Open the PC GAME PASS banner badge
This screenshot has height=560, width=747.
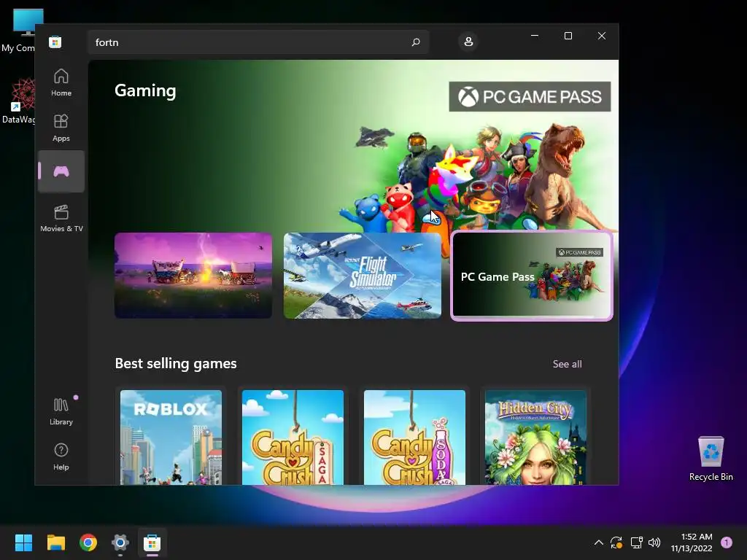(530, 97)
